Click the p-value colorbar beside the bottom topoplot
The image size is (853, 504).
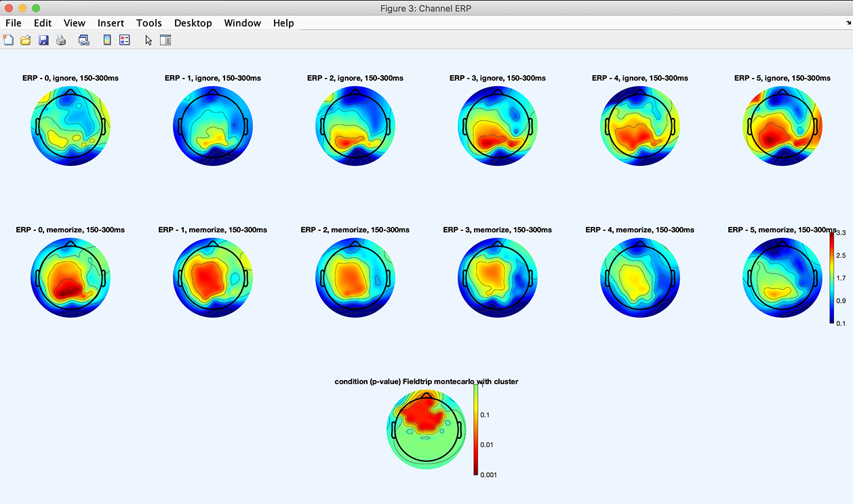pos(476,429)
